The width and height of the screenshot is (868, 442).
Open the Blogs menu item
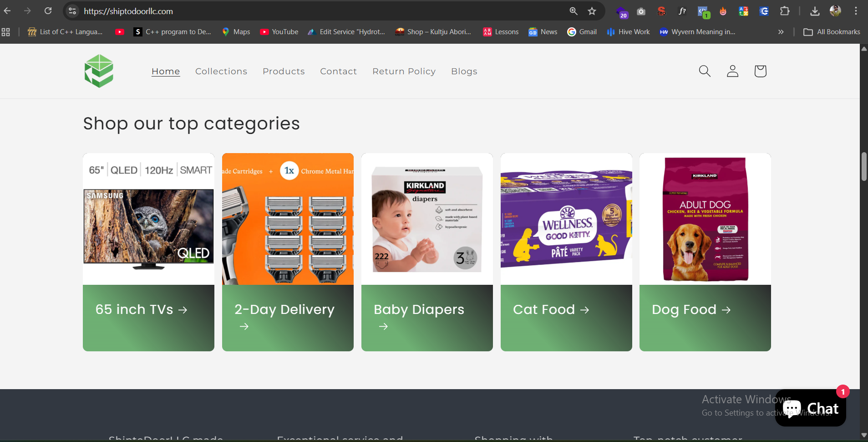pos(464,72)
